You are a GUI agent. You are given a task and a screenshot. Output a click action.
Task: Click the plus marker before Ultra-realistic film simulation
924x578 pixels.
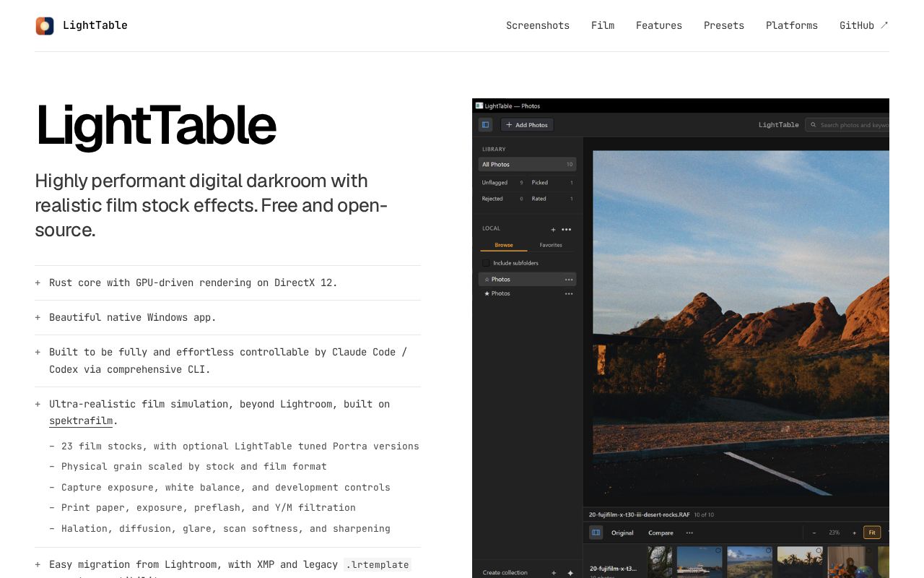tap(38, 404)
